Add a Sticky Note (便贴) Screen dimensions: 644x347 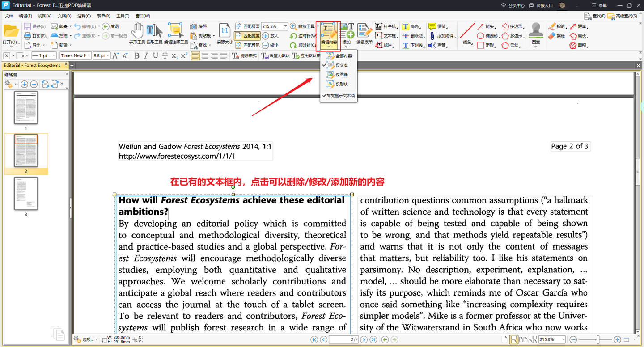[x=437, y=26]
